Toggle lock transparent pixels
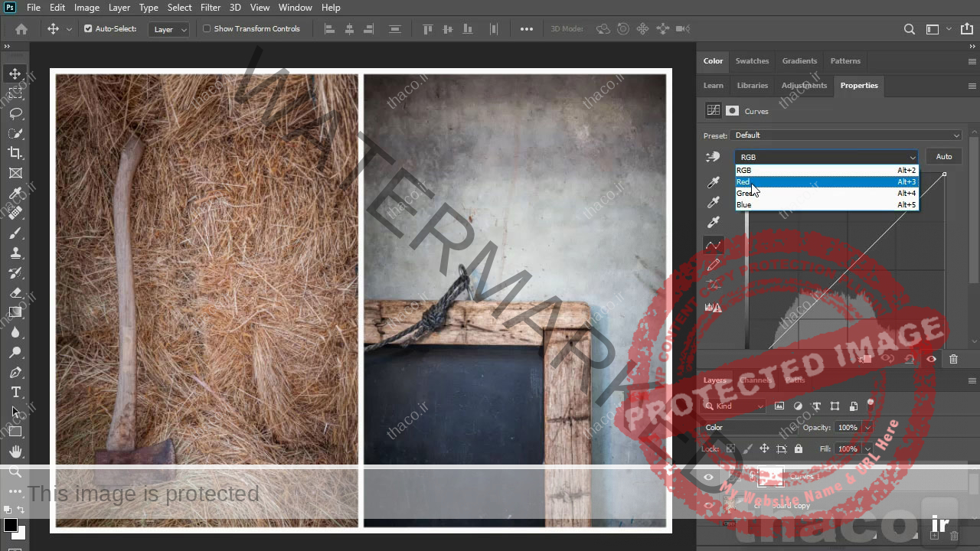The image size is (980, 551). tap(730, 449)
